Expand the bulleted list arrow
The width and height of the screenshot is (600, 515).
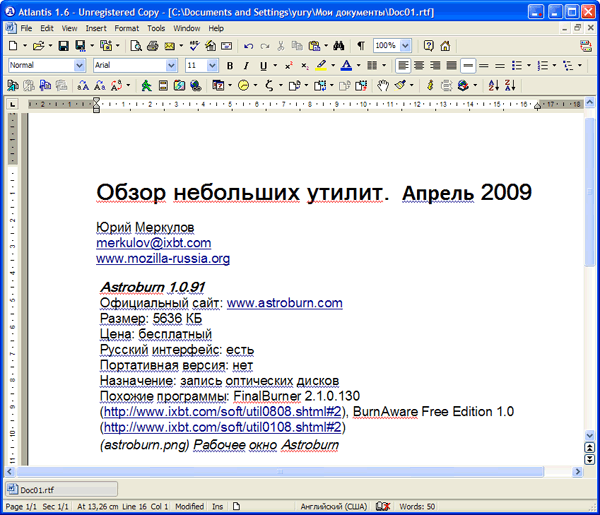point(529,65)
